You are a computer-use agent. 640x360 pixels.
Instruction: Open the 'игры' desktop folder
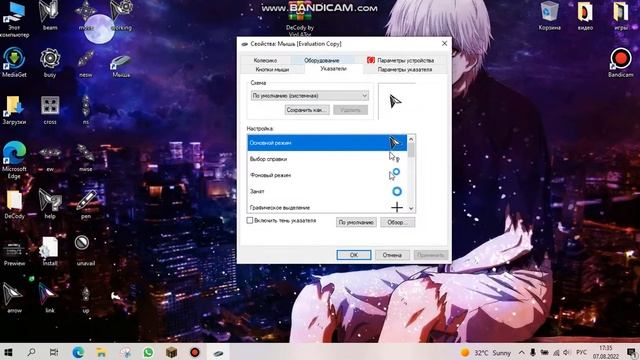621,16
